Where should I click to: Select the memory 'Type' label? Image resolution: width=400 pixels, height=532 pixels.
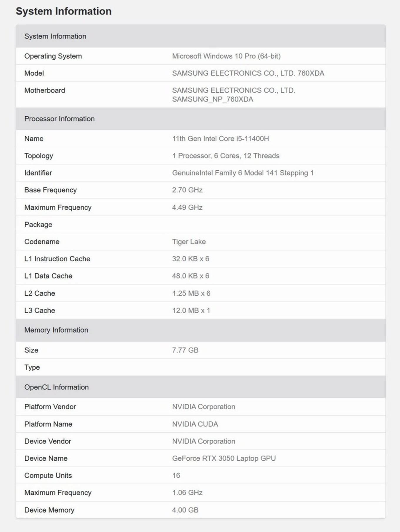[x=32, y=367]
